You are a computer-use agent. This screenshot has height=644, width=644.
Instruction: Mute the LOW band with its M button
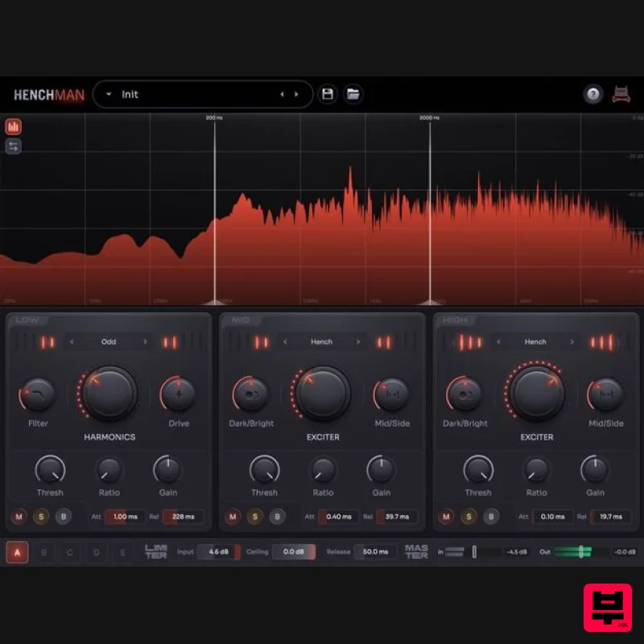[19, 517]
